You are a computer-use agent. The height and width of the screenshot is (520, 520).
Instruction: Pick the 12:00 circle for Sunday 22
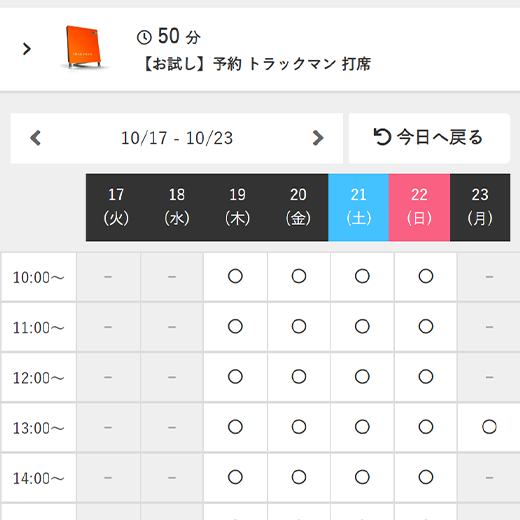(x=426, y=377)
